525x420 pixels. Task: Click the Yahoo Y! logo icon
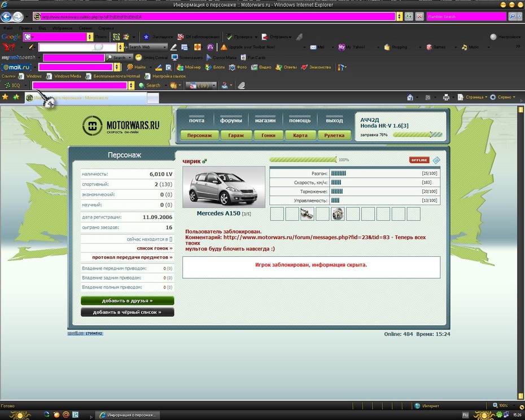8,47
